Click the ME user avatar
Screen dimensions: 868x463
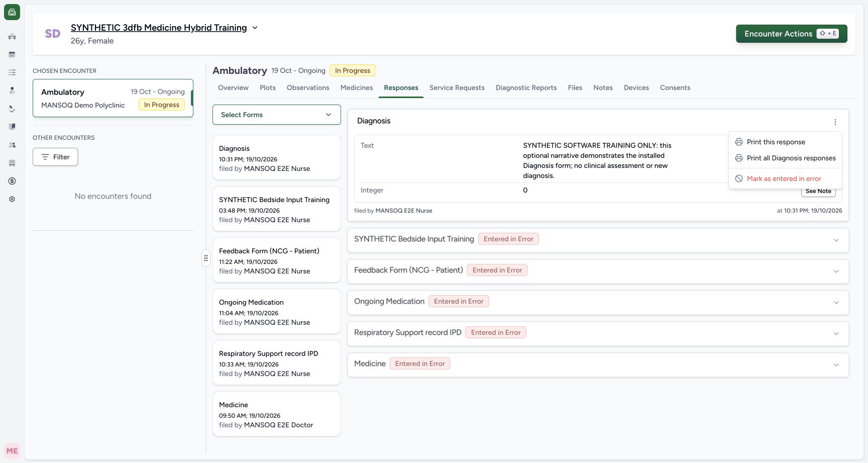pyautogui.click(x=12, y=451)
